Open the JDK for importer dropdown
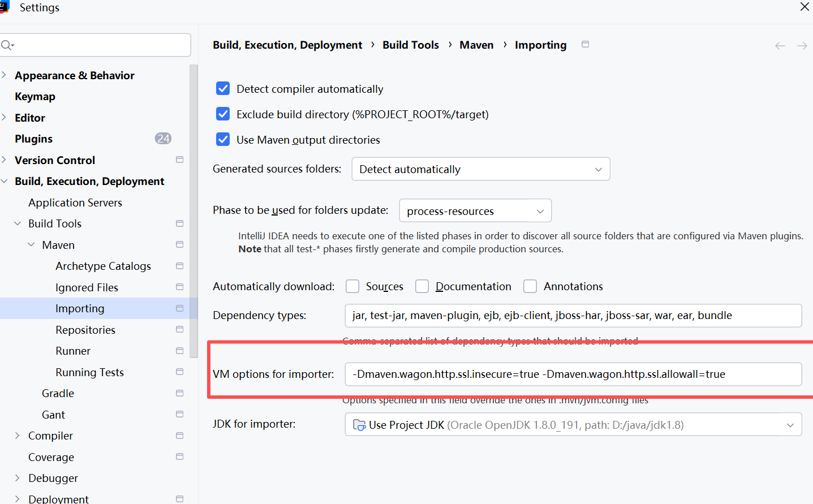Screen dimensions: 813x504 (573, 424)
